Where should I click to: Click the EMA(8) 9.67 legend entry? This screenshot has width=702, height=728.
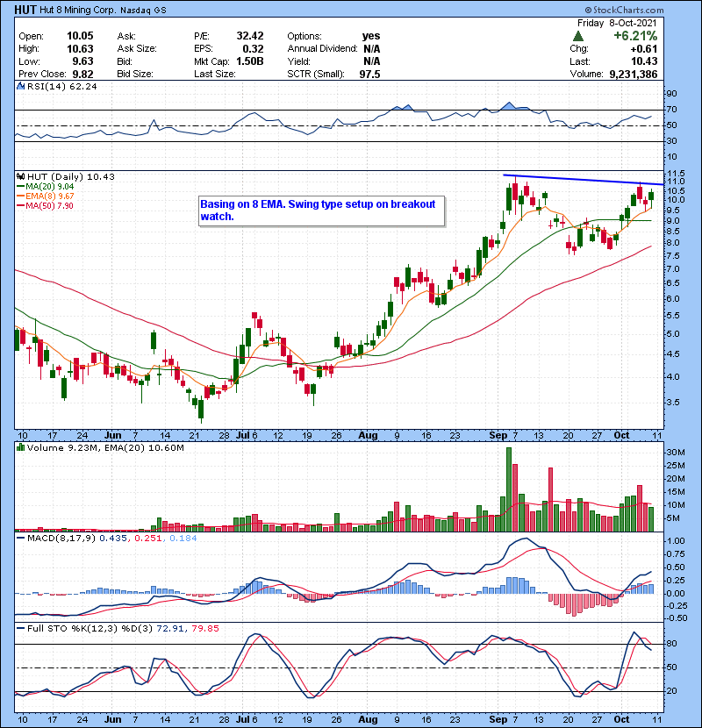click(x=50, y=196)
